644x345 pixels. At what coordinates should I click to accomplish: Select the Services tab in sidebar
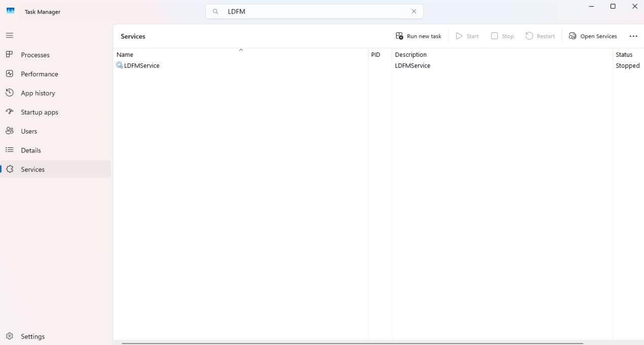pyautogui.click(x=32, y=169)
